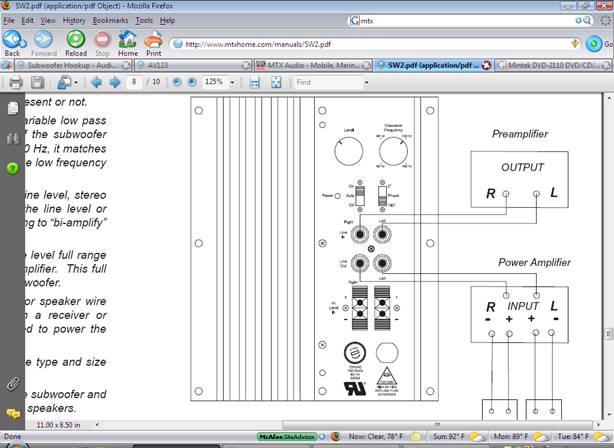The height and width of the screenshot is (448, 614).
Task: Open the History menu
Action: click(x=74, y=20)
